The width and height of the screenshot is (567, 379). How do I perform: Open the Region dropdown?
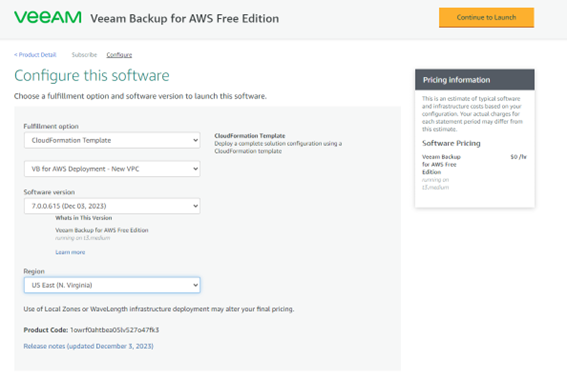point(112,285)
